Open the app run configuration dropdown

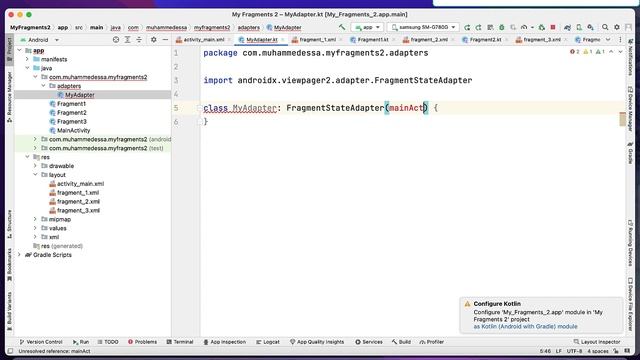coord(367,27)
